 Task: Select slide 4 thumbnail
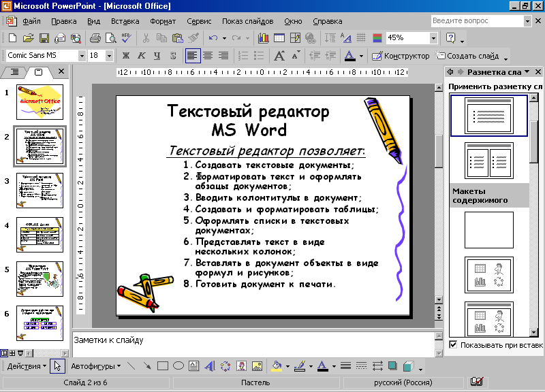(x=40, y=235)
